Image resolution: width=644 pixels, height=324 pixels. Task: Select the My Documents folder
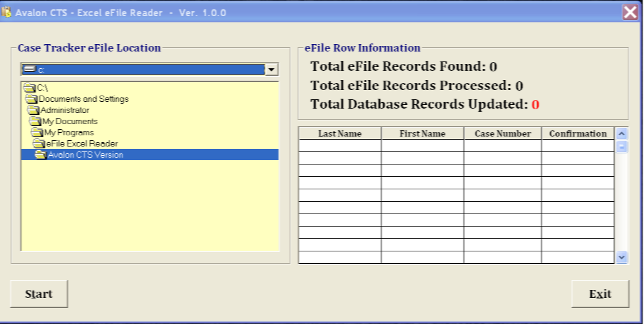(x=150, y=121)
